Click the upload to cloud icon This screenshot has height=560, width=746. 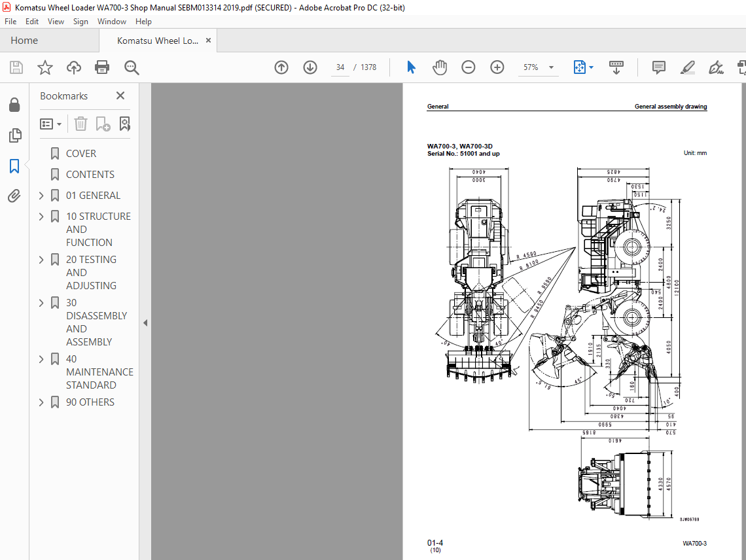pos(74,67)
